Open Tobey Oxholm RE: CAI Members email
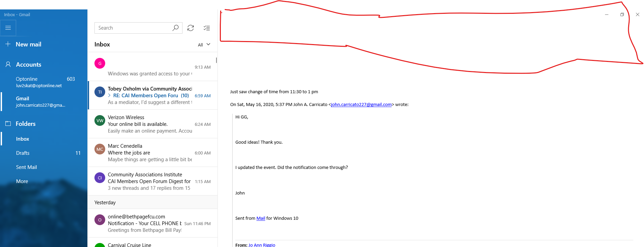The height and width of the screenshot is (247, 644). pos(153,95)
